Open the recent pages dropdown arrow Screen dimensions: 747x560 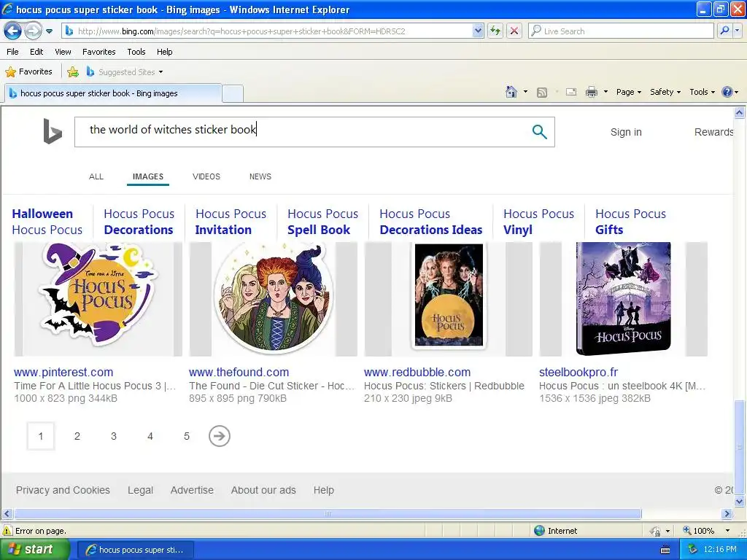(x=49, y=31)
